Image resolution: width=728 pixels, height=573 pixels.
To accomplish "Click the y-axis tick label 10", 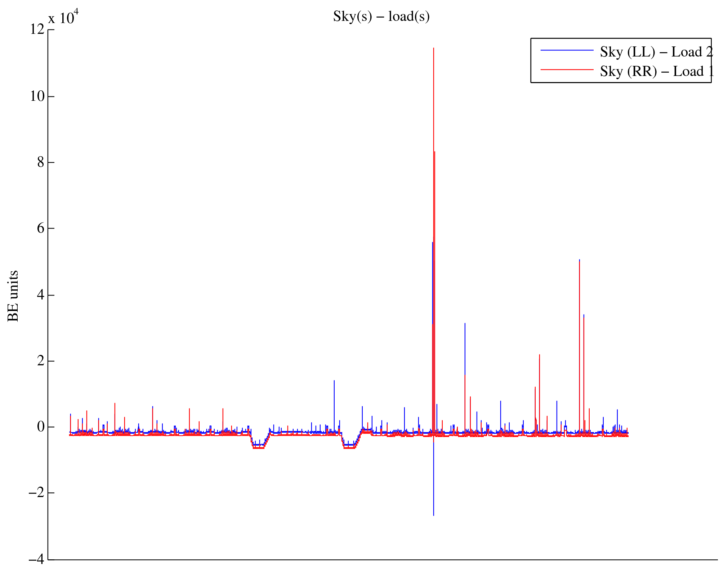I will [37, 96].
